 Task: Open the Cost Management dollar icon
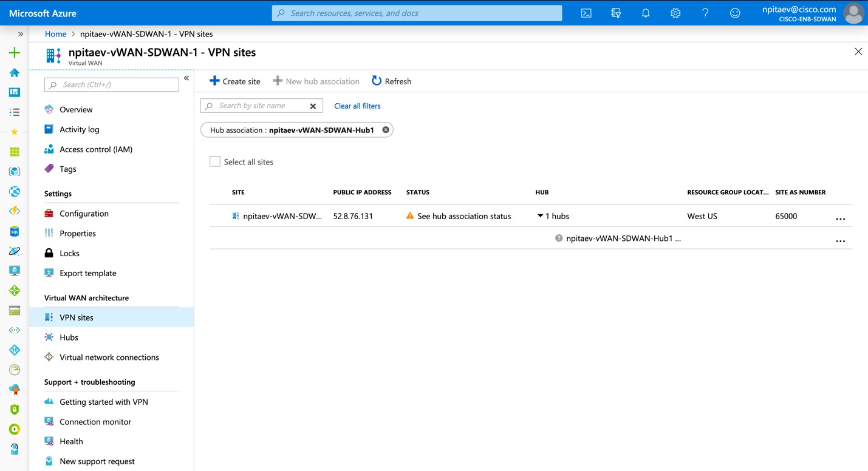15,429
